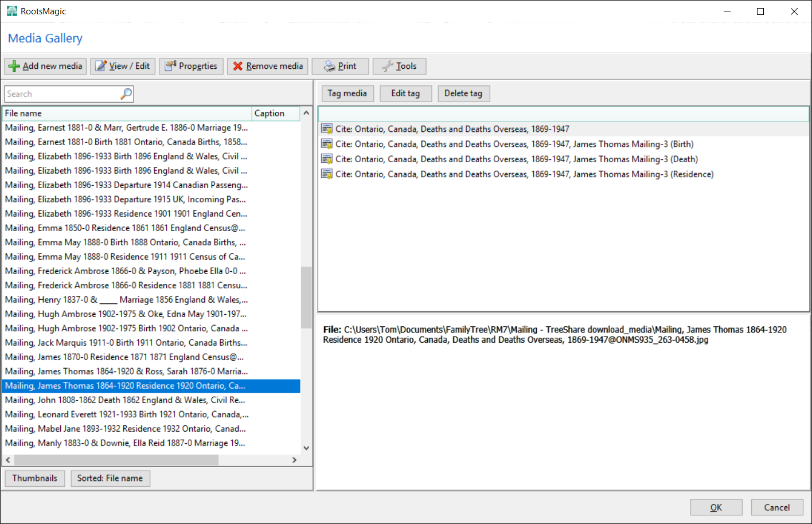Viewport: 812px width, 524px height.
Task: Sort by File name column header
Action: point(127,114)
